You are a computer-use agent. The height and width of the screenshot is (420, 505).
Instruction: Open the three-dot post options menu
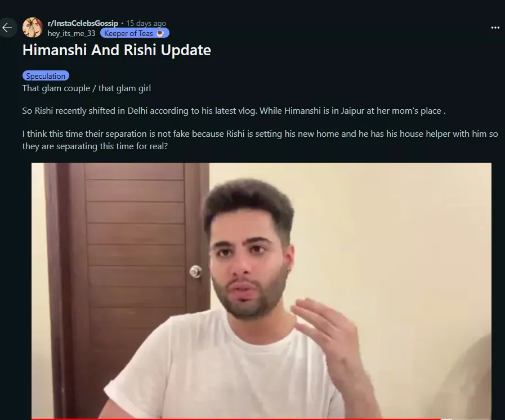click(495, 28)
